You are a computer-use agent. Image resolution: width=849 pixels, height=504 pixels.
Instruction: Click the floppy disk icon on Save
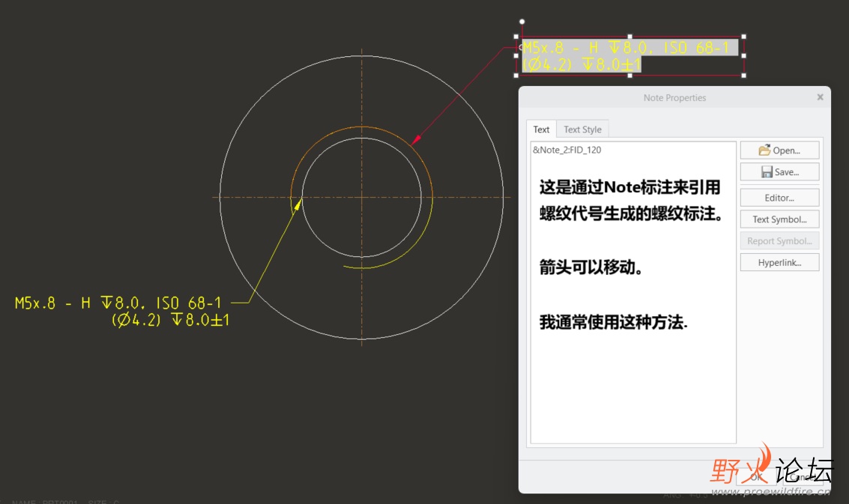tap(766, 171)
